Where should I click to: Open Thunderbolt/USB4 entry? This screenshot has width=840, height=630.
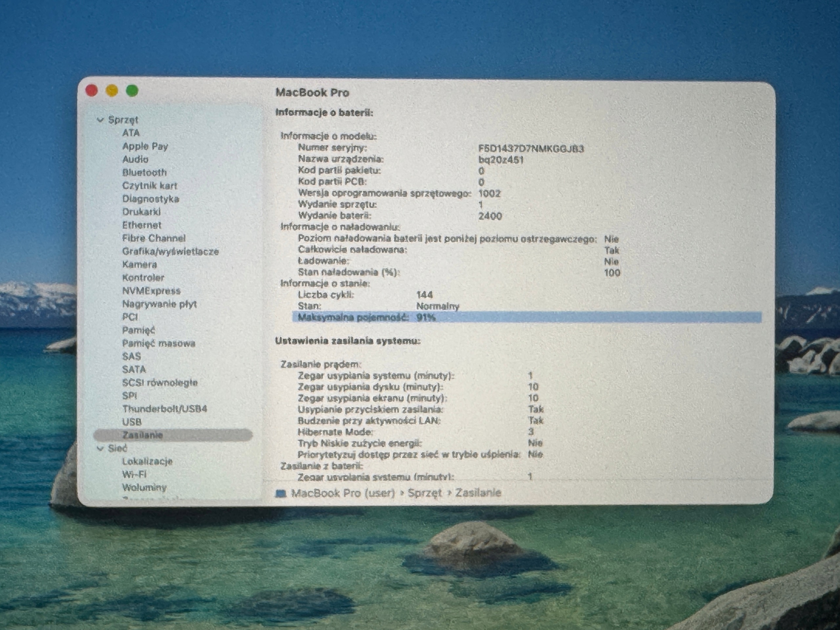(164, 409)
